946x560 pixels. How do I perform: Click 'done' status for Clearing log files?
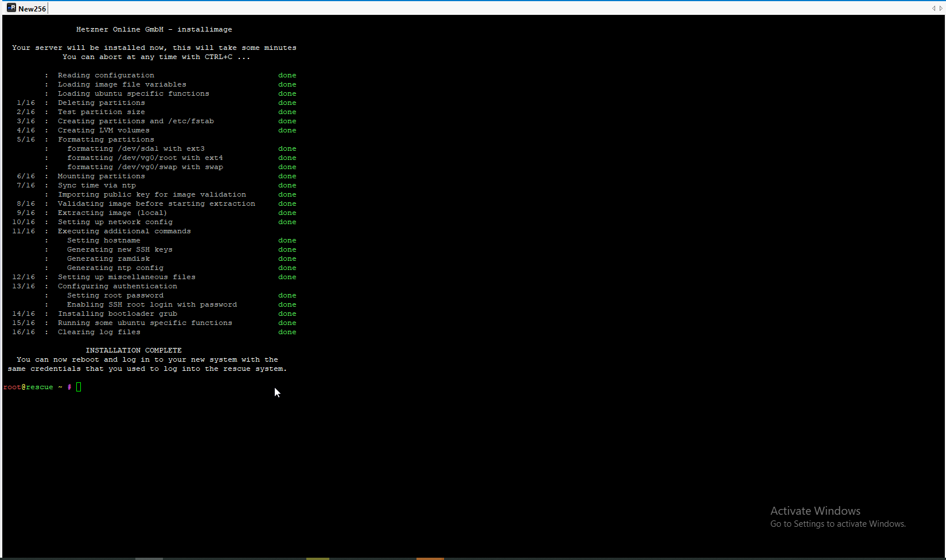[x=287, y=332]
